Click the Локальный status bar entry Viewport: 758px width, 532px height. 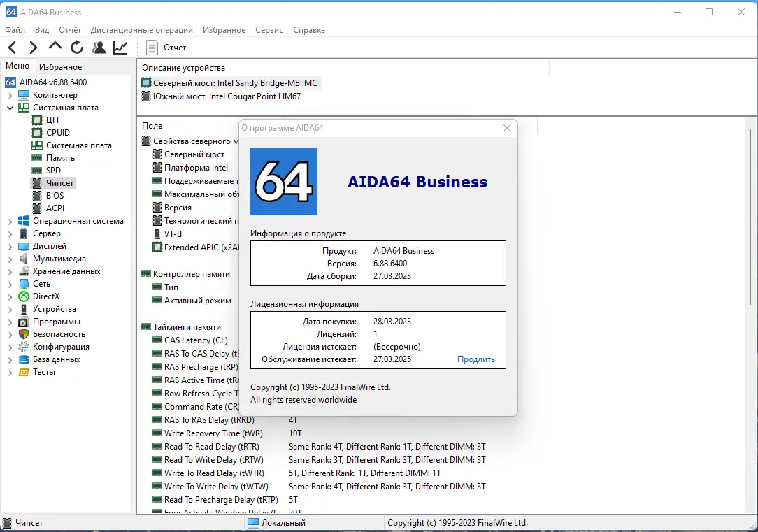[x=277, y=523]
